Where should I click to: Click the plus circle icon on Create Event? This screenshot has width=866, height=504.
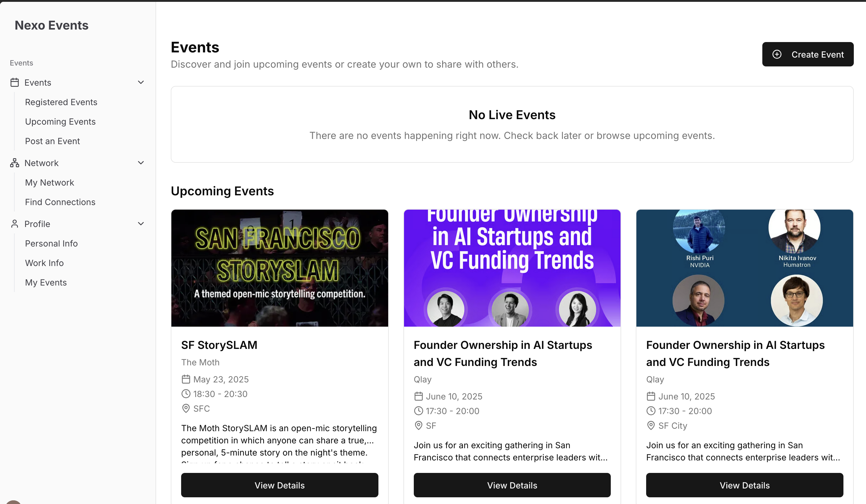(x=777, y=54)
